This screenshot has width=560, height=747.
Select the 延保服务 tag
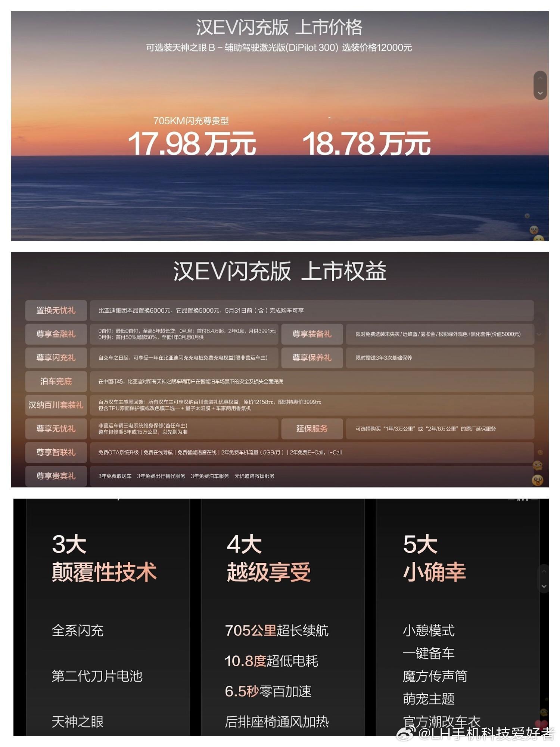point(312,429)
